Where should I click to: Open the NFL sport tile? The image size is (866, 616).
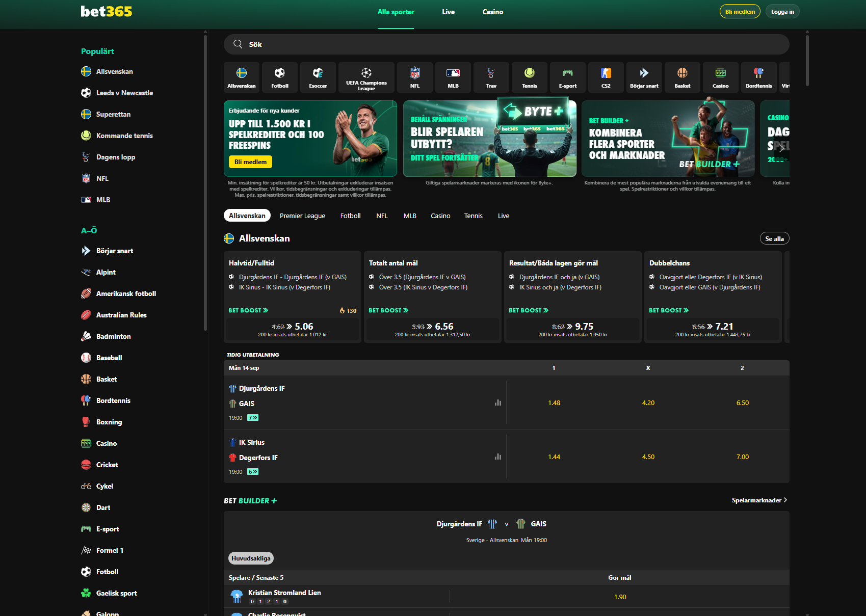coord(415,77)
